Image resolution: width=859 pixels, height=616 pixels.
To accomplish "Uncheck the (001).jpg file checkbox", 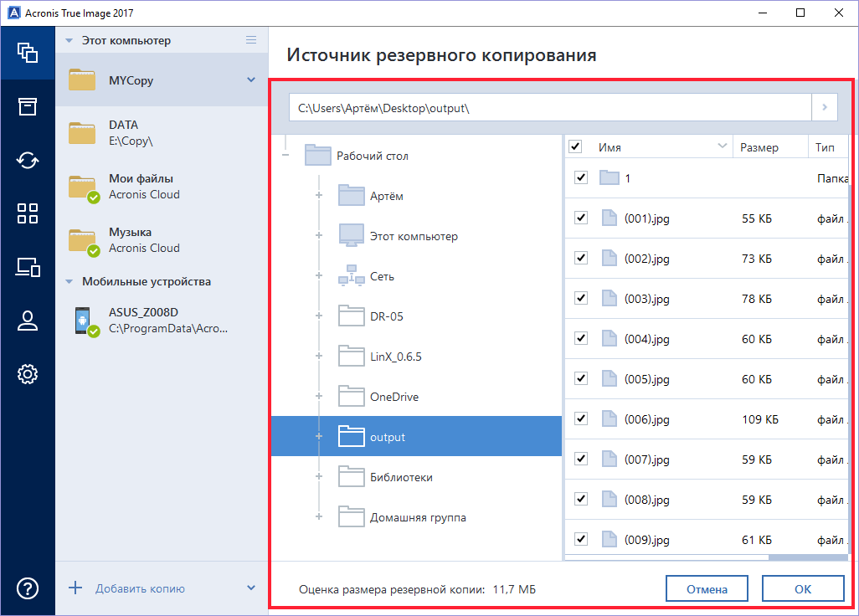I will [581, 218].
